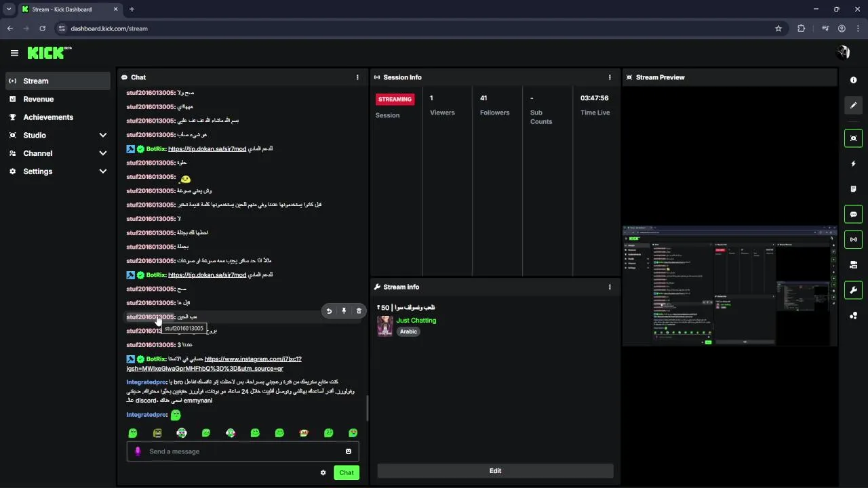Viewport: 868px width, 488px height.
Task: Expand the Studio section chevron
Action: pos(103,136)
